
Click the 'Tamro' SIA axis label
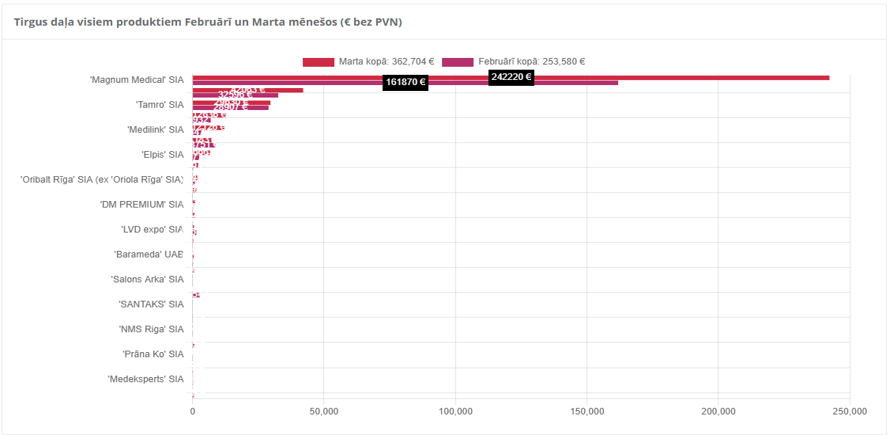tap(160, 105)
